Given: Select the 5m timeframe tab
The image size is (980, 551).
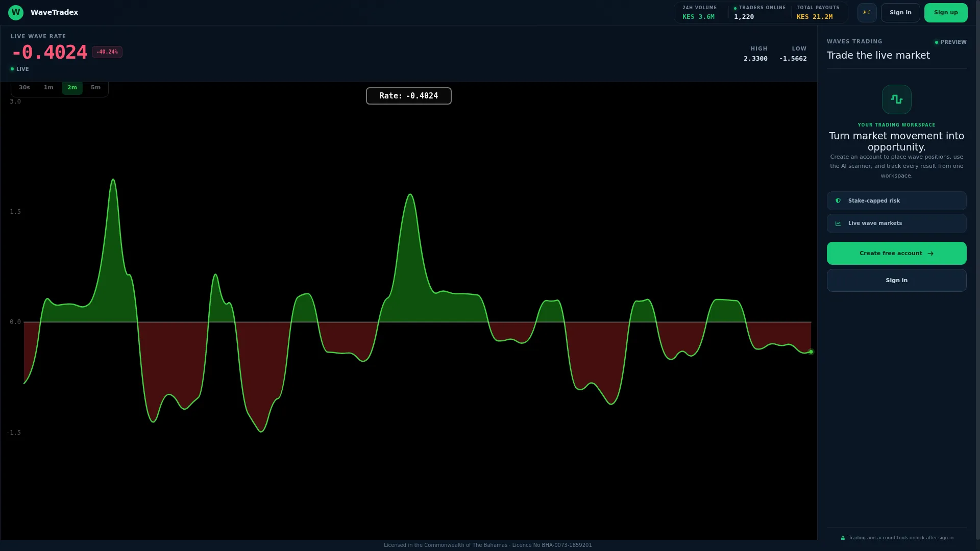Looking at the screenshot, I should (95, 88).
